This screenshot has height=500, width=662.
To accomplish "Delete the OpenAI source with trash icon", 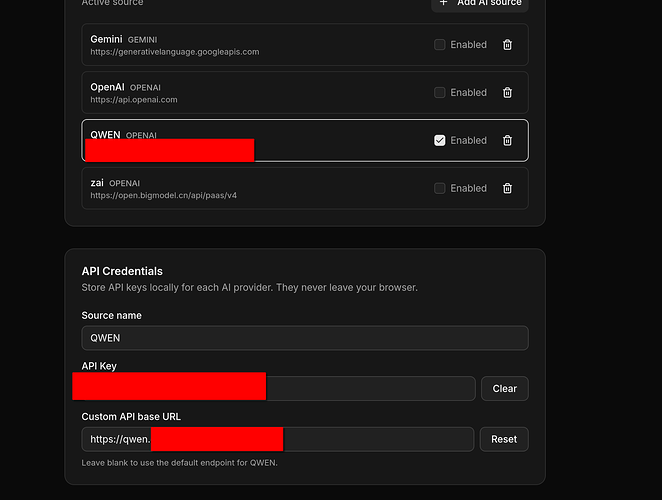I will click(507, 92).
